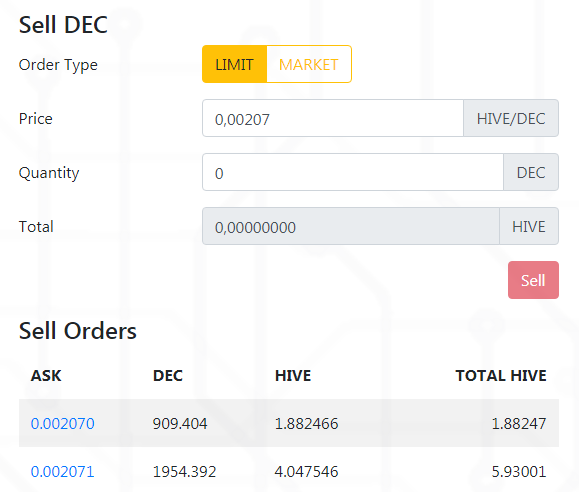Click the Total HIVE field

(351, 226)
